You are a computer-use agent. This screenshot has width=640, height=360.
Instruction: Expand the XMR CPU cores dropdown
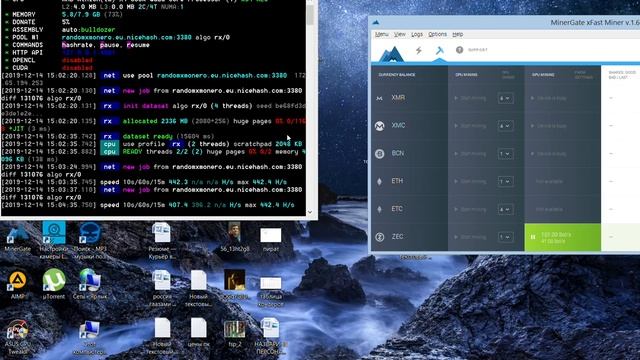(x=505, y=98)
